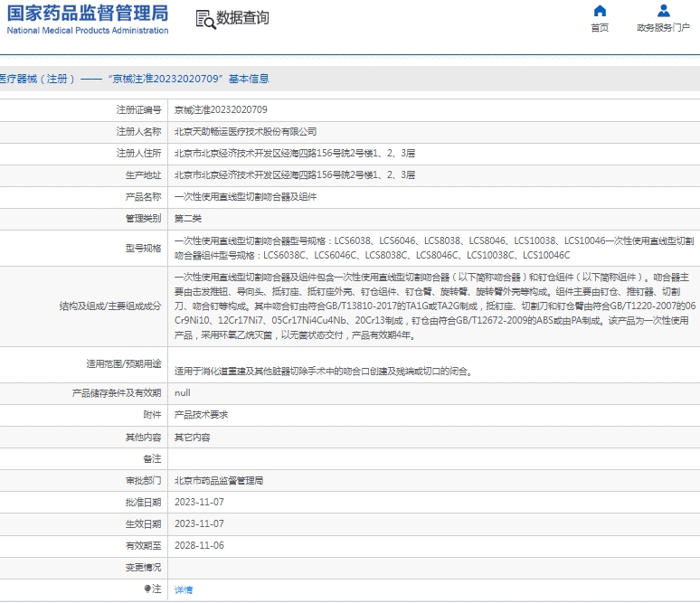This screenshot has height=603, width=700.
Task: Click the 产品储存条件及有效期 label
Action: [117, 393]
